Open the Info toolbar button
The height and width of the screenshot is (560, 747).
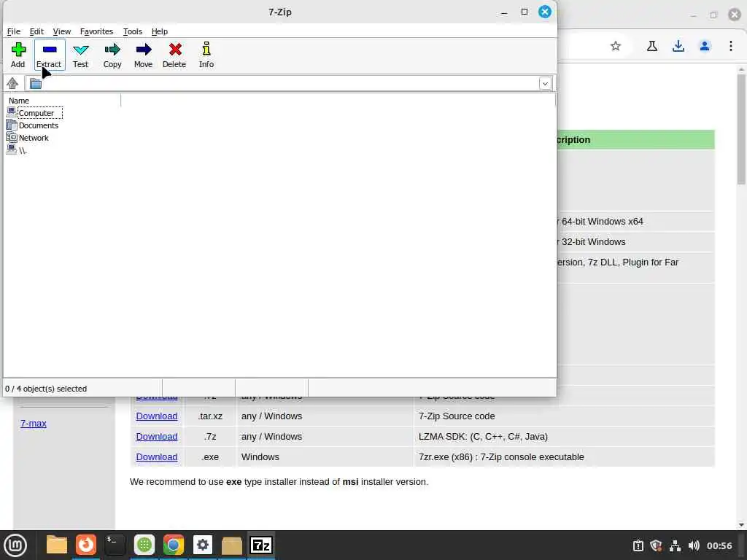coord(206,55)
